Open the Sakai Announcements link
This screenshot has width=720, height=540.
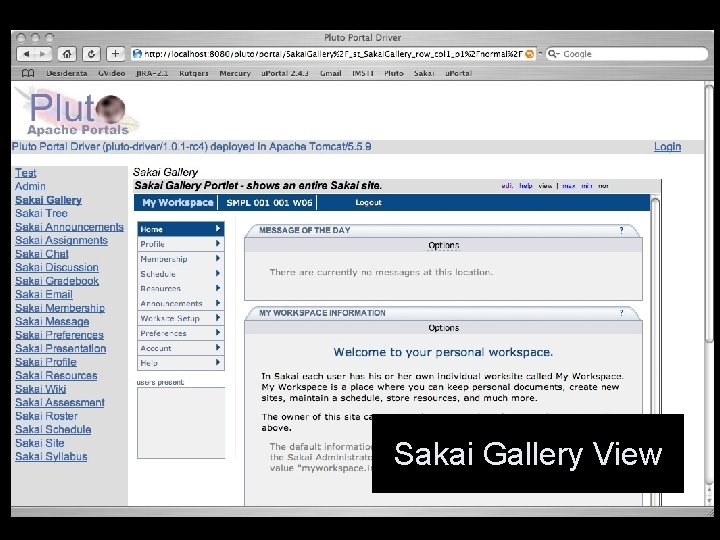(69, 227)
